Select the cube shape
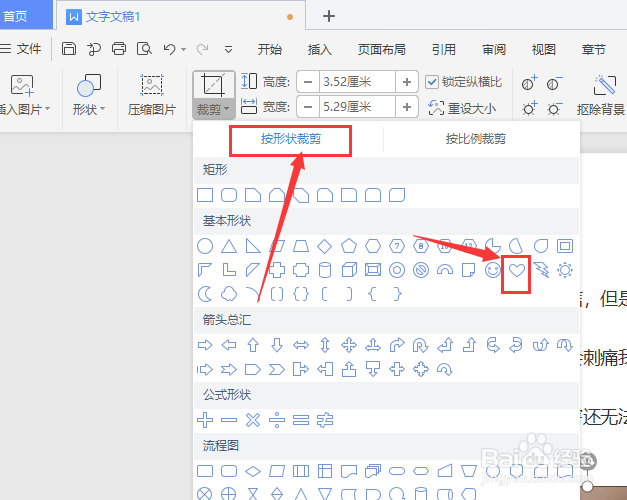The image size is (627, 500). 349,270
